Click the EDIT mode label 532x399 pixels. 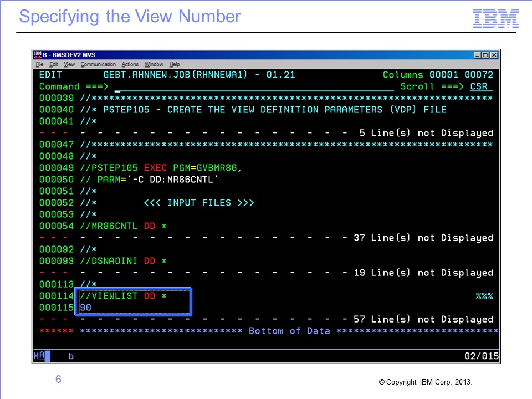50,75
